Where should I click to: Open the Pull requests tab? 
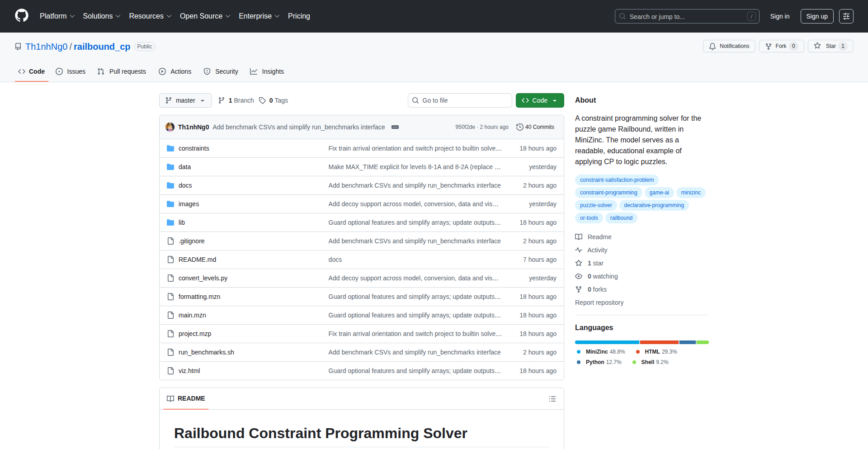[x=122, y=71]
